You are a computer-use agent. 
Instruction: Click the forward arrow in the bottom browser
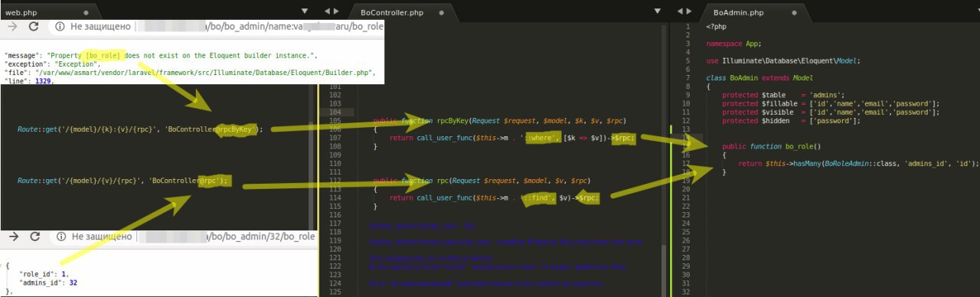click(x=13, y=237)
